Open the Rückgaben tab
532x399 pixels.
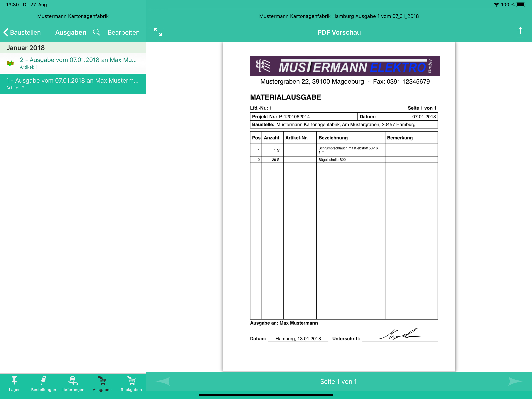(131, 384)
